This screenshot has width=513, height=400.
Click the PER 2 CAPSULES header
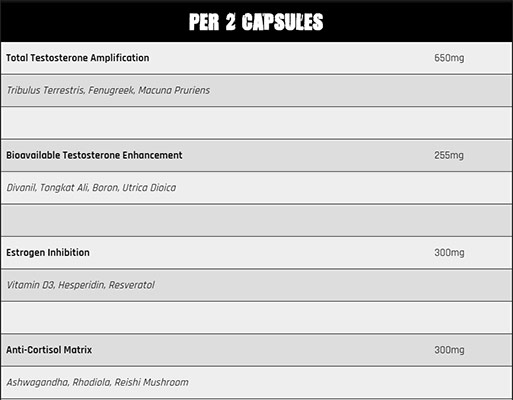coord(256,22)
